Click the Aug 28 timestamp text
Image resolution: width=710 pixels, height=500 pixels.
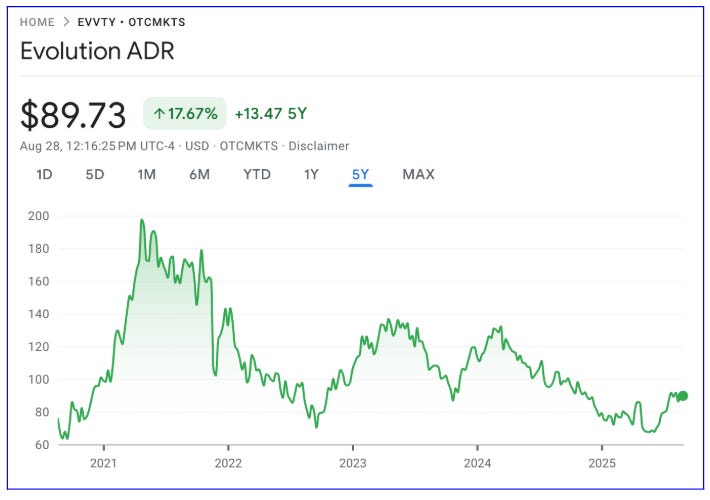pos(97,146)
